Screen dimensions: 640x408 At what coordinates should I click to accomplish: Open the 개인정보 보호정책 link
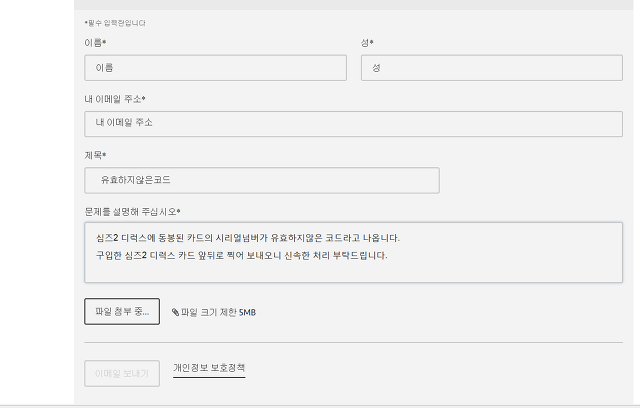209,368
